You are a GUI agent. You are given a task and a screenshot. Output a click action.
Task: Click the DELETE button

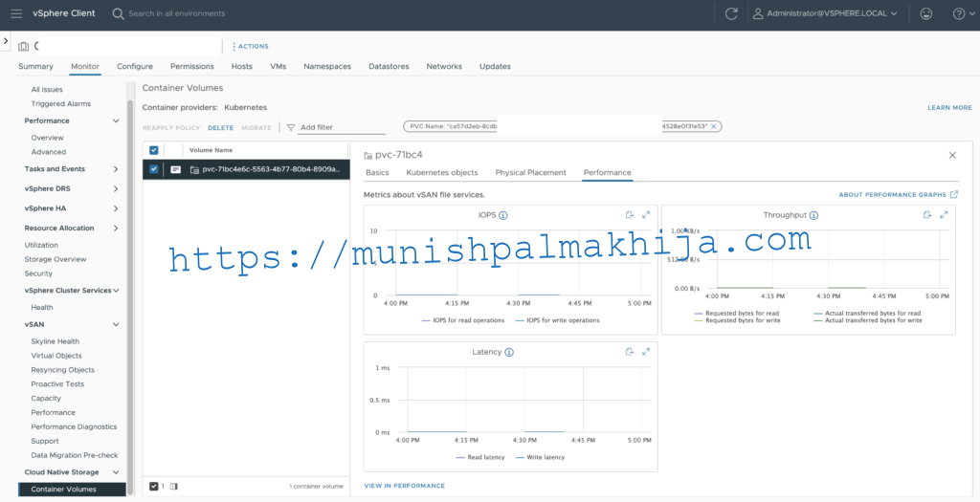pyautogui.click(x=221, y=128)
